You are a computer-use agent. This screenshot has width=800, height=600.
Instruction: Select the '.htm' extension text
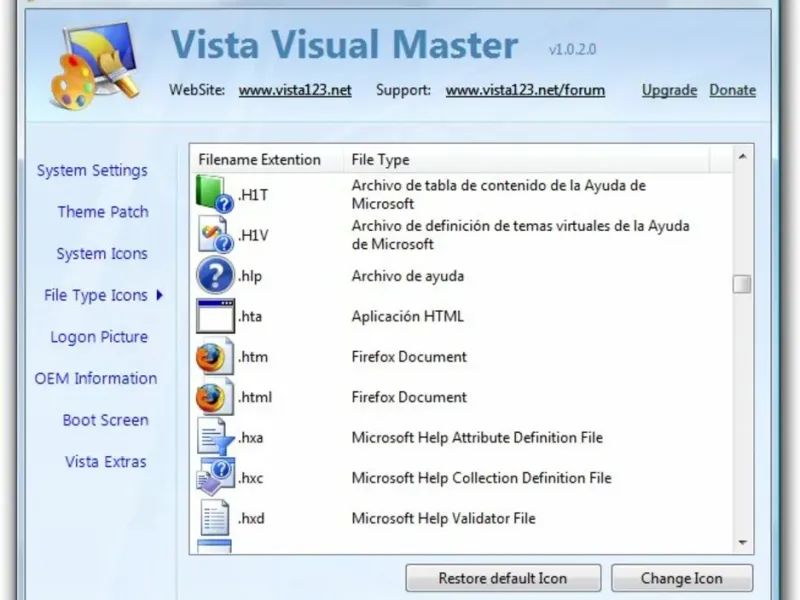(253, 357)
